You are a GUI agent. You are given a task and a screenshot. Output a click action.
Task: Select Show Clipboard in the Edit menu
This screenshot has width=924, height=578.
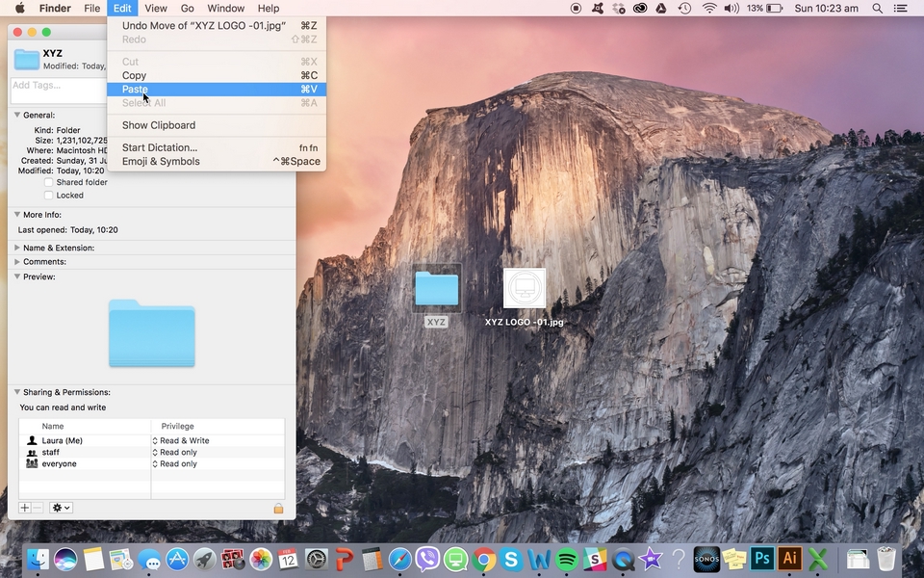pos(159,125)
